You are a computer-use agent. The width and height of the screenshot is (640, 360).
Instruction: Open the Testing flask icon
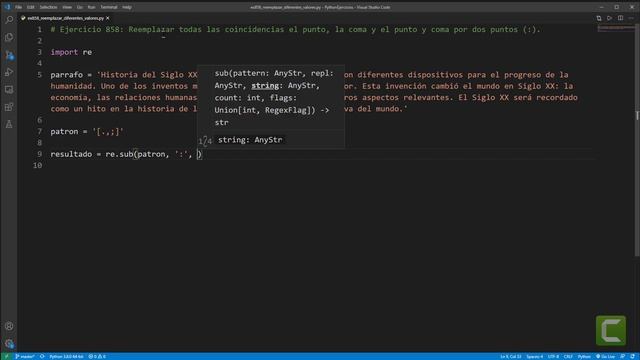tap(9, 124)
